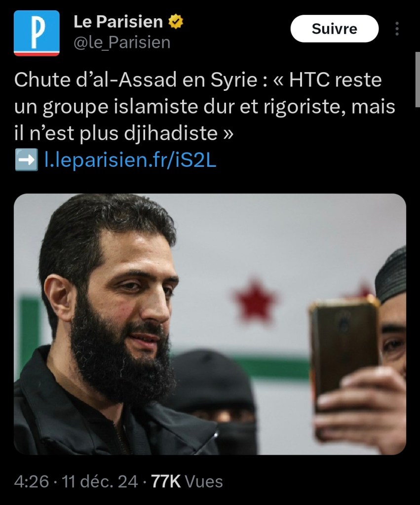
Task: Open the l.leparisien.fr/iS2L link
Action: click(130, 160)
